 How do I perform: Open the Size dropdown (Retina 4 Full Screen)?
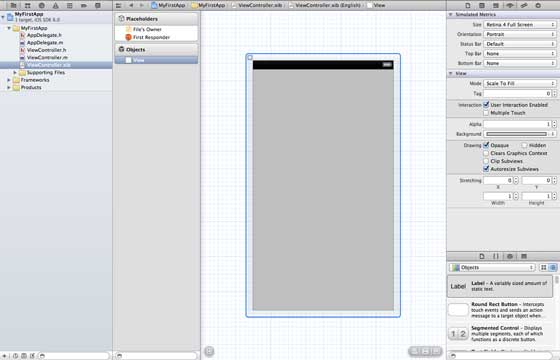[x=520, y=25]
